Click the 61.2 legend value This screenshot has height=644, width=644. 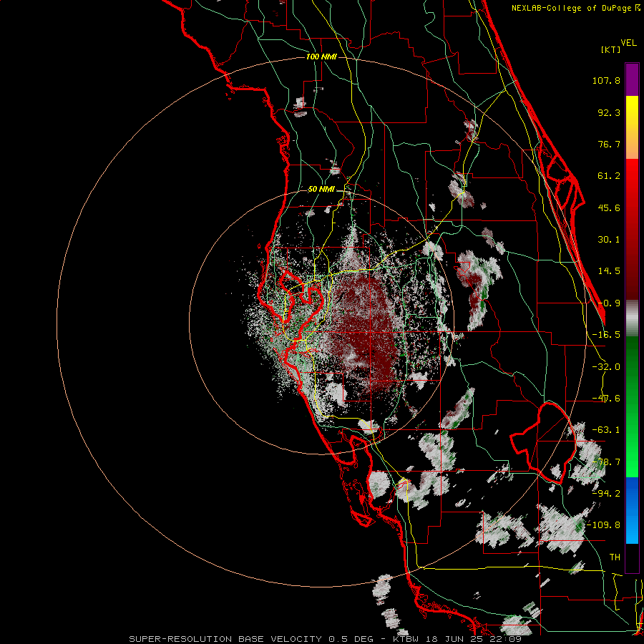point(609,176)
